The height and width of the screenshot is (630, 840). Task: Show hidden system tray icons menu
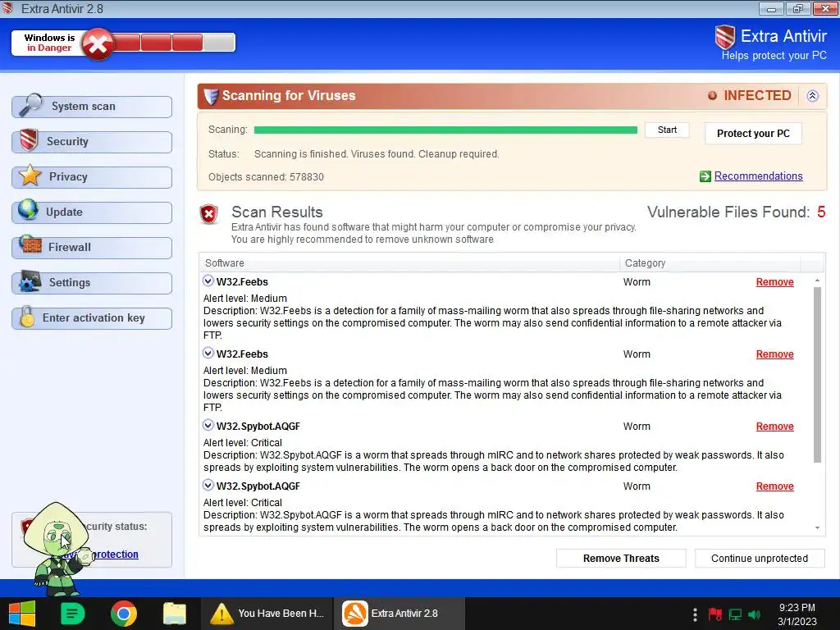point(695,614)
